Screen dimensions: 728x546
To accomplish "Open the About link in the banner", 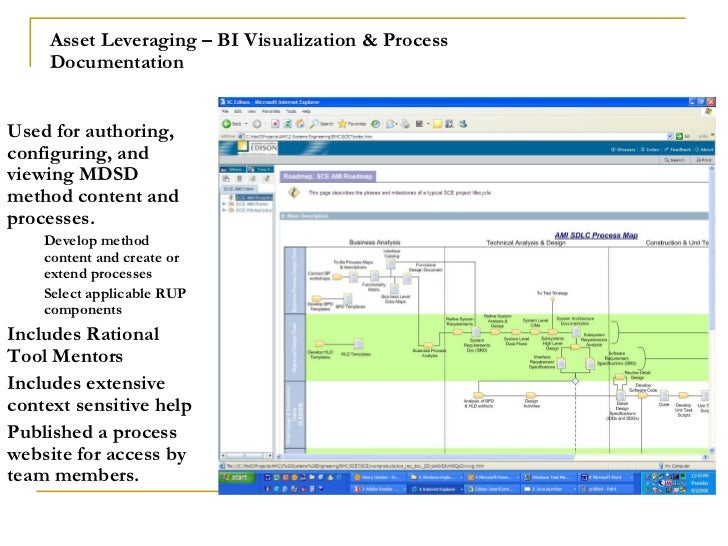I will tap(704, 150).
